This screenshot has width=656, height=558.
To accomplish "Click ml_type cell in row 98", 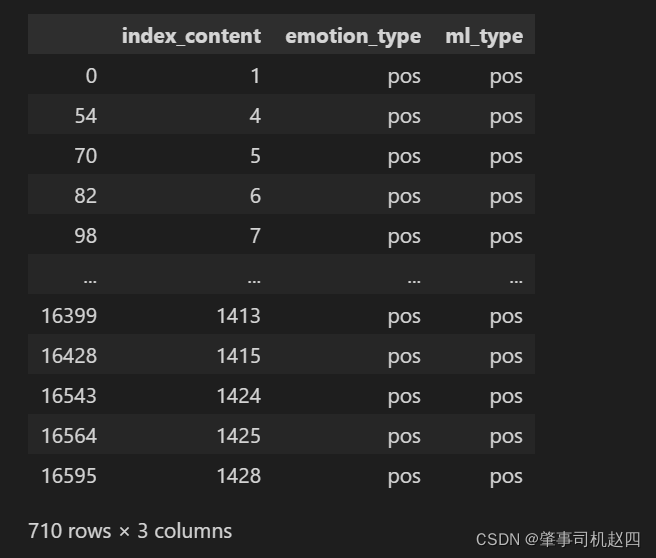I will click(506, 236).
